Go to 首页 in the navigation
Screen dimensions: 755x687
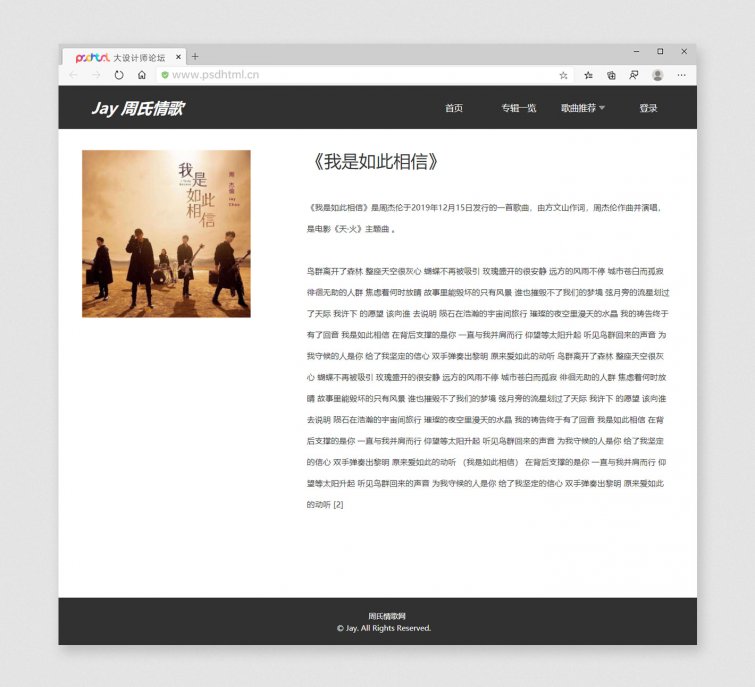click(454, 108)
